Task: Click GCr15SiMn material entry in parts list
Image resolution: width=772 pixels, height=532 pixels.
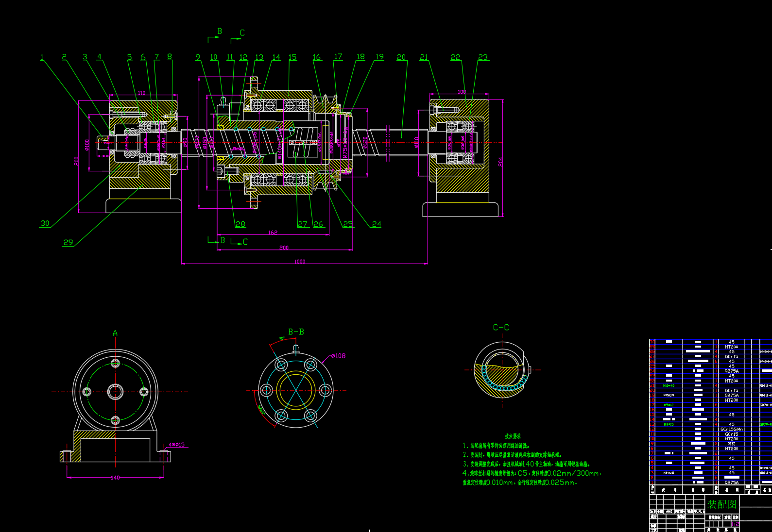Action: point(732,429)
